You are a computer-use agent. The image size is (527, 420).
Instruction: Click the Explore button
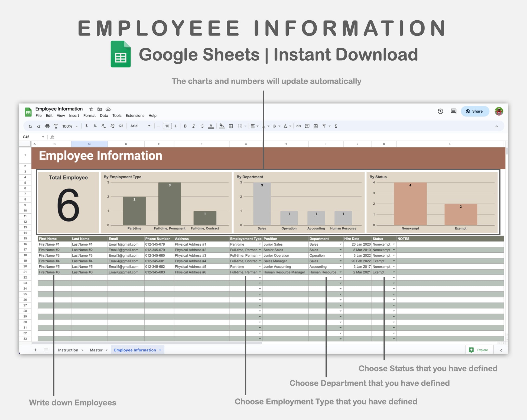tap(479, 350)
